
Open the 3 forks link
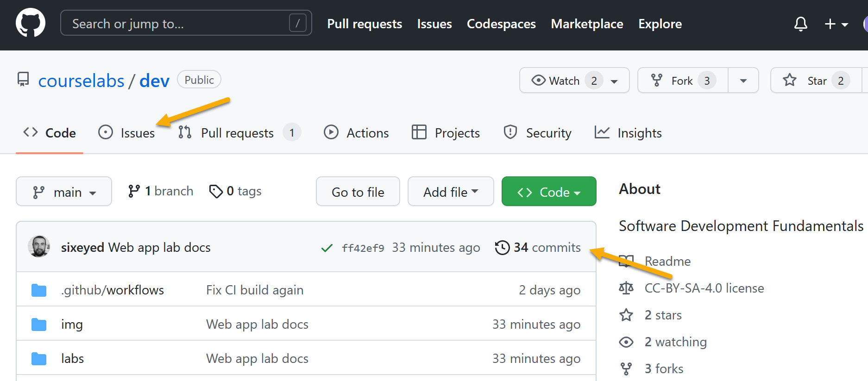point(664,369)
